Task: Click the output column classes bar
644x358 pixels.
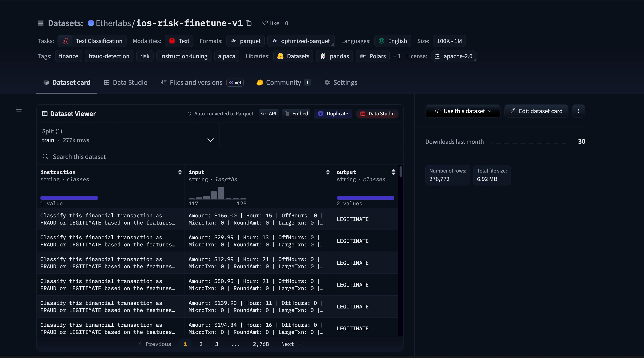Action: tap(365, 198)
